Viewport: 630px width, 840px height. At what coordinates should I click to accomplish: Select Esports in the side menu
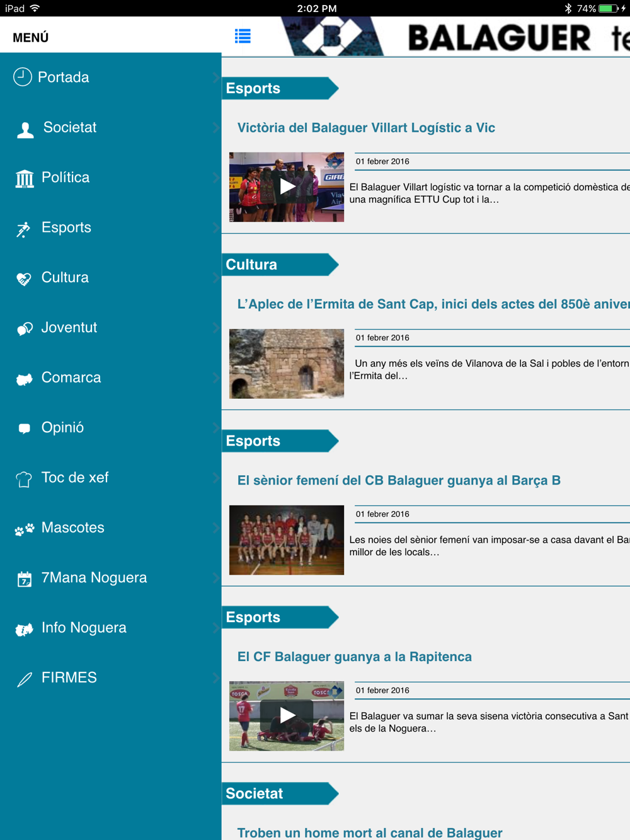pos(110,227)
